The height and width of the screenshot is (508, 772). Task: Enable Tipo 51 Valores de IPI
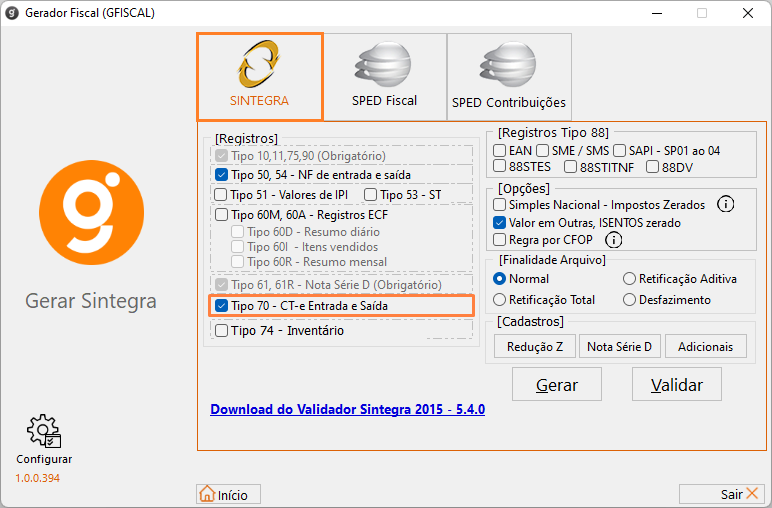tap(221, 195)
